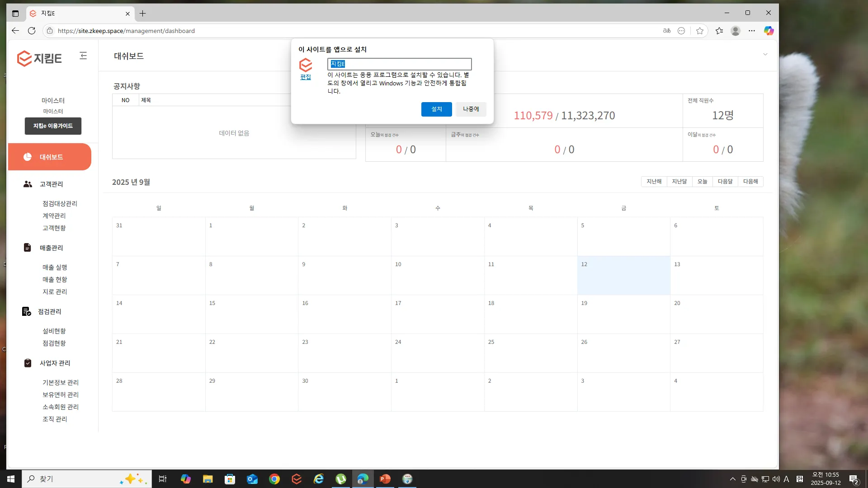Click the 대쉬보드 pie chart icon
Image resolution: width=868 pixels, height=488 pixels.
(28, 157)
